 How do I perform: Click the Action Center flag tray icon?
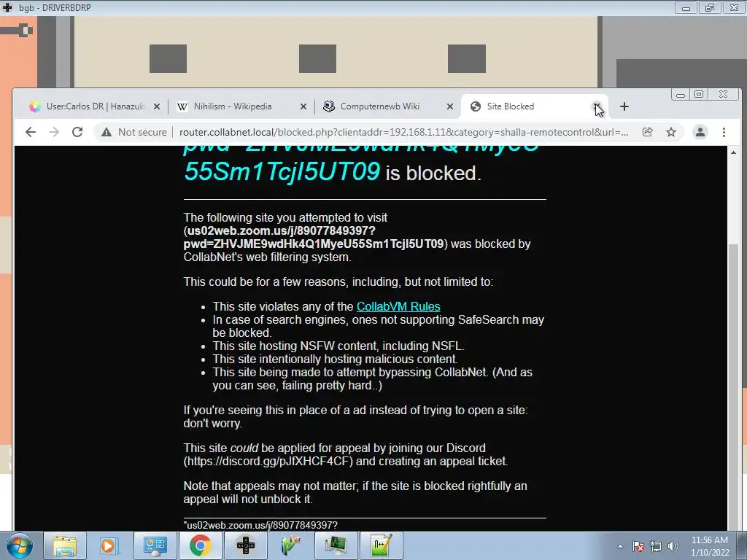tap(638, 546)
